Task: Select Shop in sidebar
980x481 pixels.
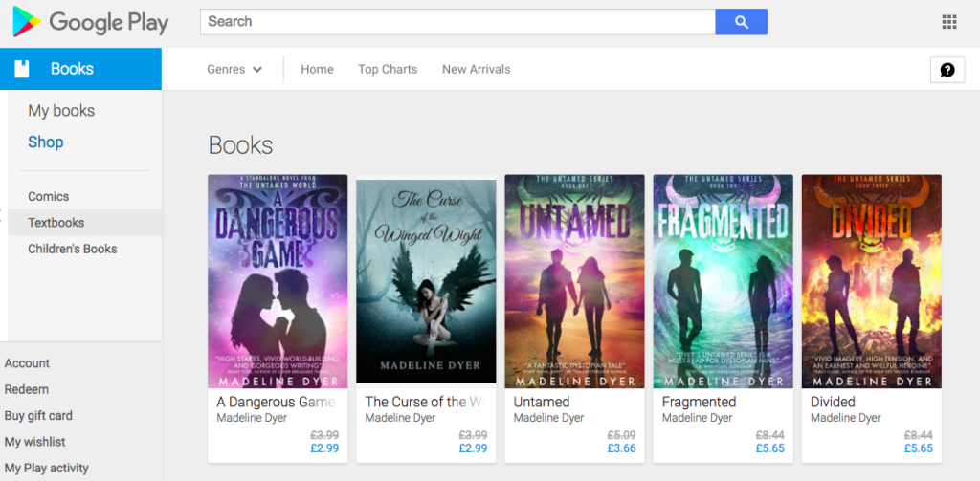Action: click(46, 142)
